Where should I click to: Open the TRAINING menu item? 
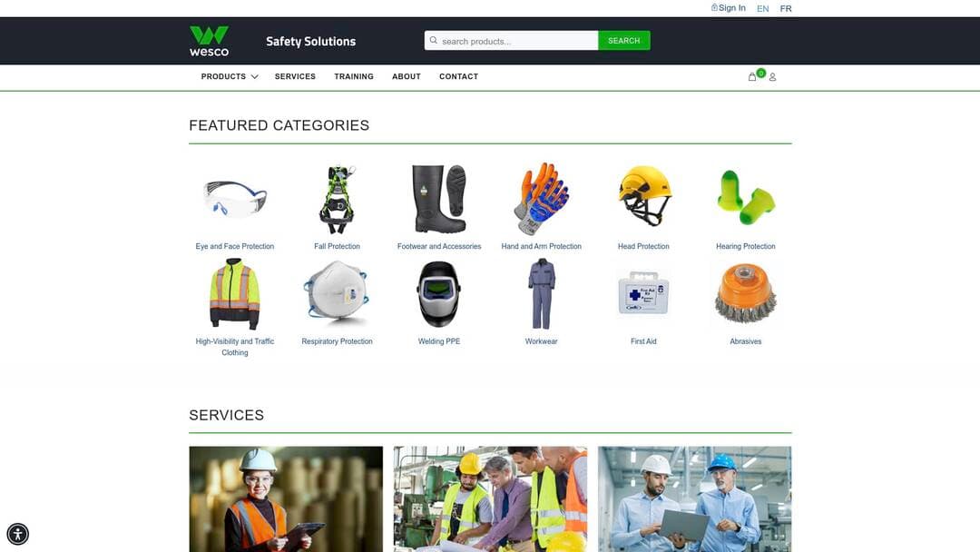353,76
